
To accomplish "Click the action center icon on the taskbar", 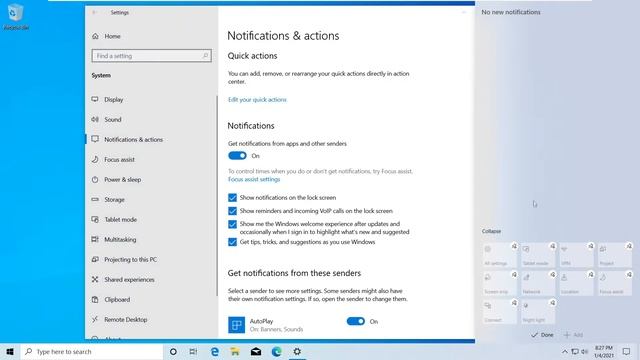I will [x=627, y=351].
